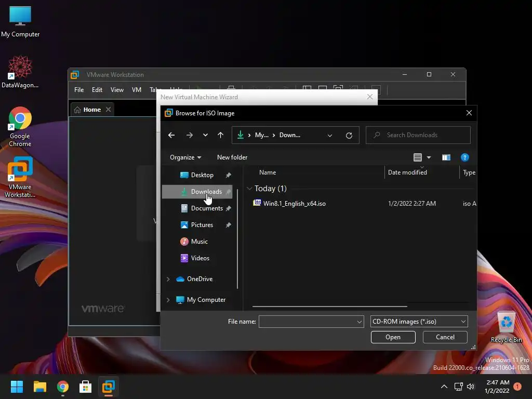Click the File name input field
Viewport: 532px width, 399px height.
[308, 322]
